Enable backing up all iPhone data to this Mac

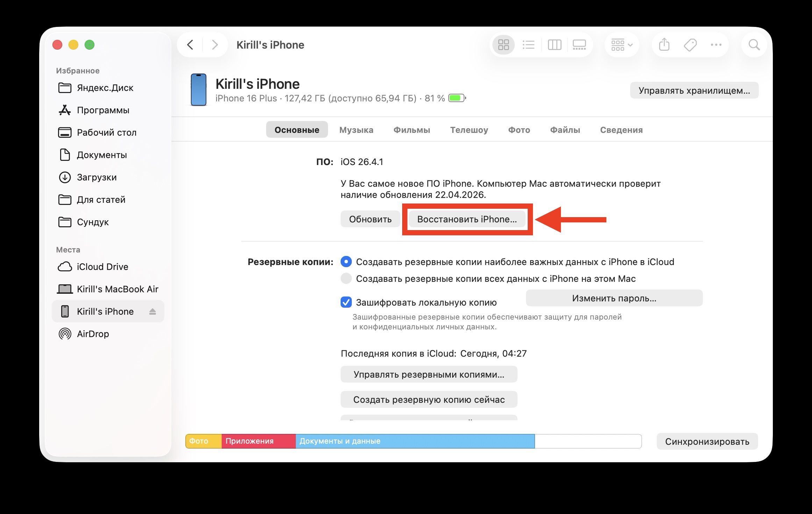click(346, 278)
